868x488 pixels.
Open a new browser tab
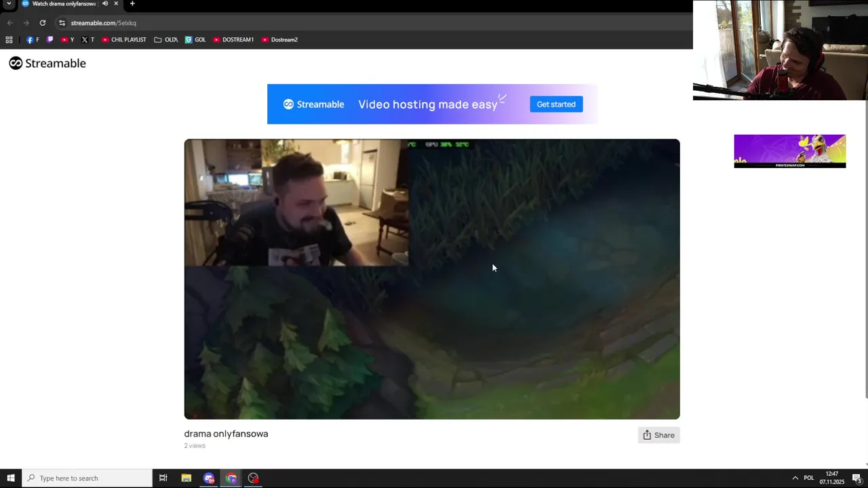(x=132, y=3)
